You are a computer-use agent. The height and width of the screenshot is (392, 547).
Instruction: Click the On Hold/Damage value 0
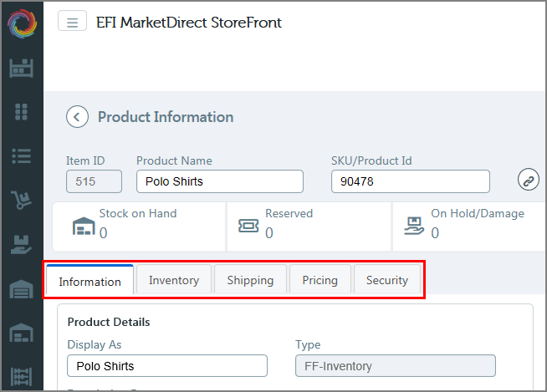coord(435,233)
